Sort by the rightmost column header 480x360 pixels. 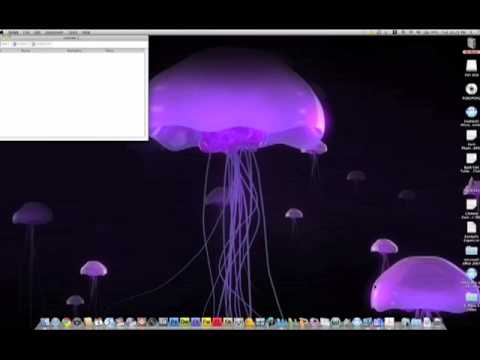(x=110, y=51)
